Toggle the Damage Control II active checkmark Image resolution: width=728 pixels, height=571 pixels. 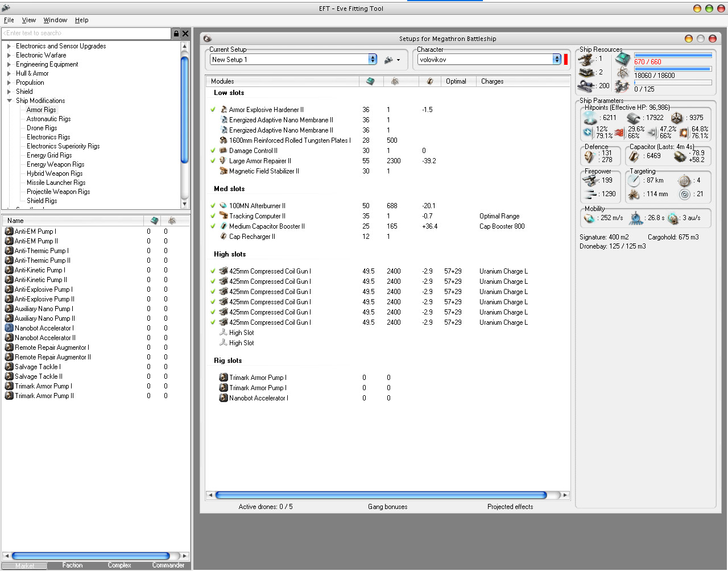pos(213,151)
